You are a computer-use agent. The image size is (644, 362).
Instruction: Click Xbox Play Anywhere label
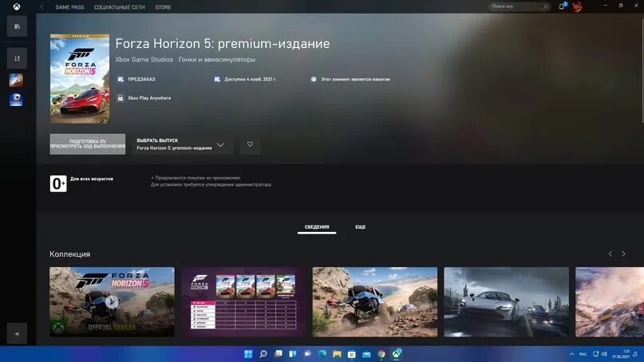coord(149,98)
